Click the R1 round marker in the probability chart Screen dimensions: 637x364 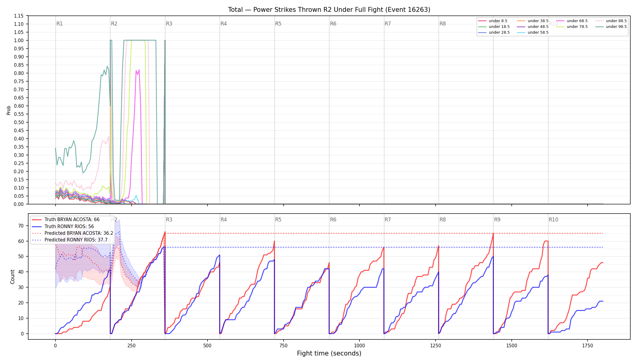tap(59, 24)
